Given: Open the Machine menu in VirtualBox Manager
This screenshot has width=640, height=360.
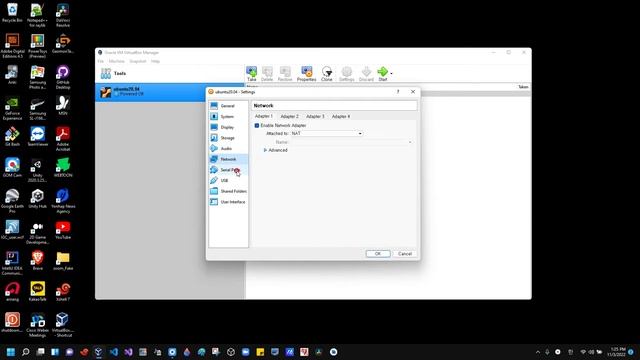Looking at the screenshot, I should point(117,61).
